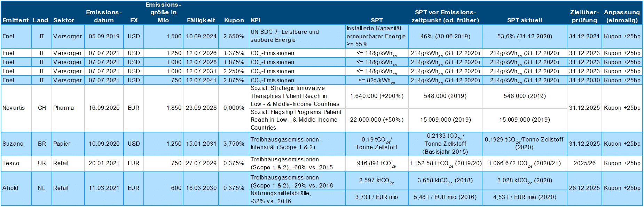Click the 12.07.2041 maturity date cell
The image size is (644, 207).
tap(201, 80)
